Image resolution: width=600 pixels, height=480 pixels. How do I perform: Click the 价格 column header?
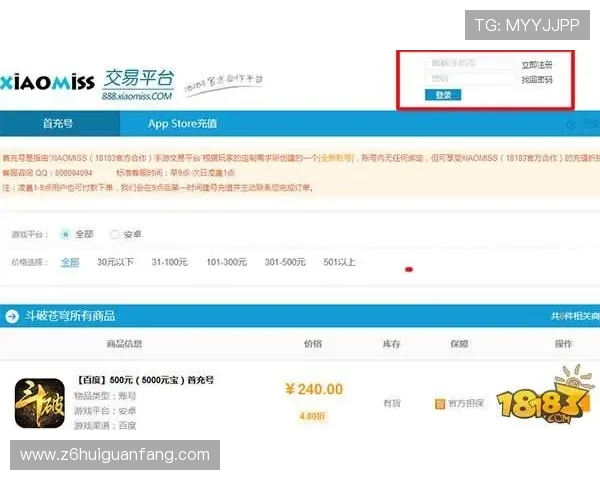[x=313, y=343]
